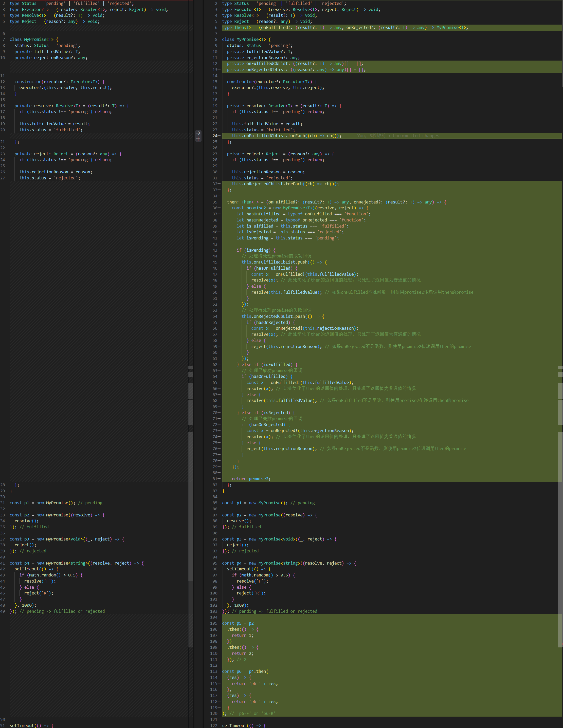
Task: Click the plus marker beside line 81
Action: point(219,479)
